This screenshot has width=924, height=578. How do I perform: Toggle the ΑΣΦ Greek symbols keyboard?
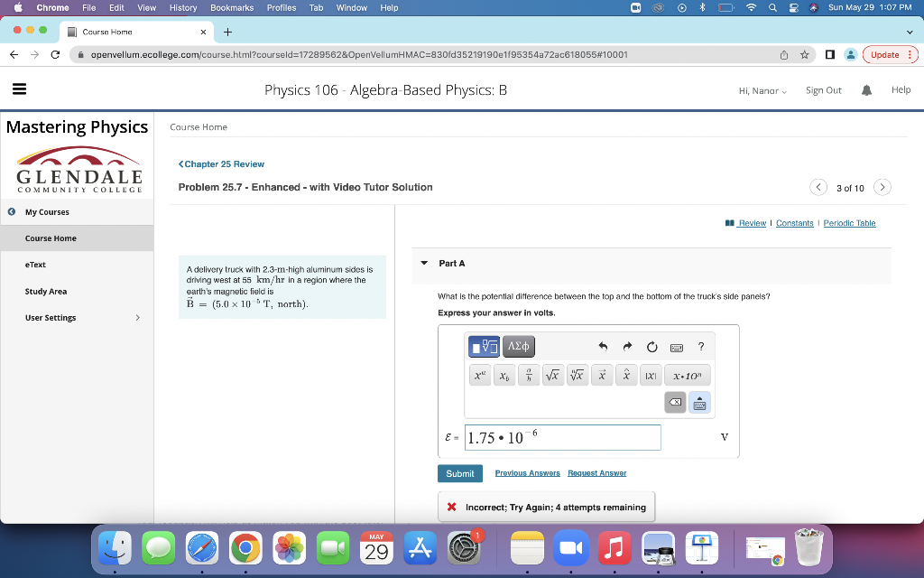[518, 346]
